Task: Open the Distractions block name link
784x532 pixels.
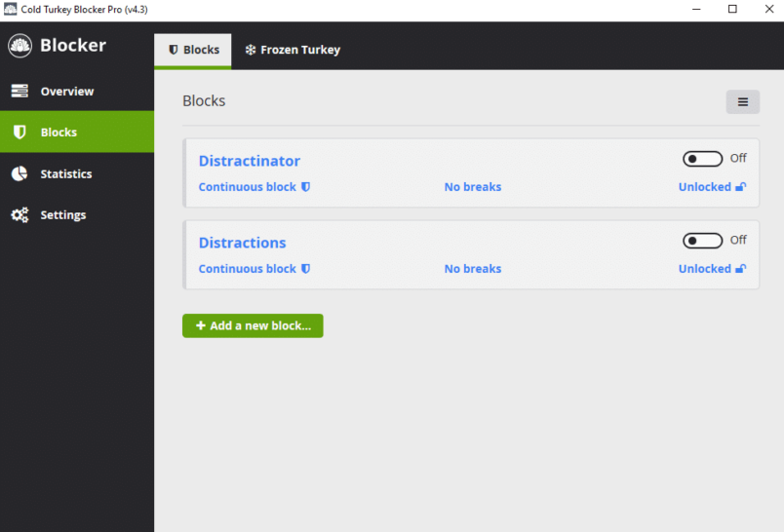Action: pos(243,243)
